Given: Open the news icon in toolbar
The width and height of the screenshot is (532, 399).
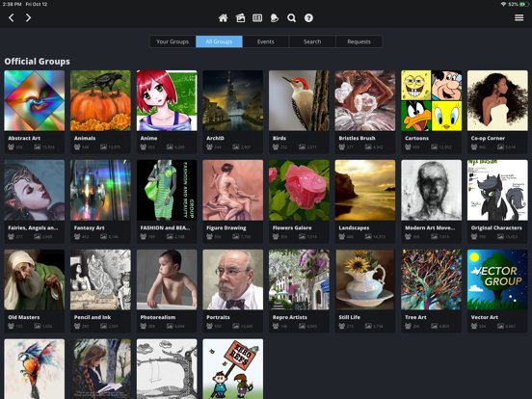Looking at the screenshot, I should point(257,18).
